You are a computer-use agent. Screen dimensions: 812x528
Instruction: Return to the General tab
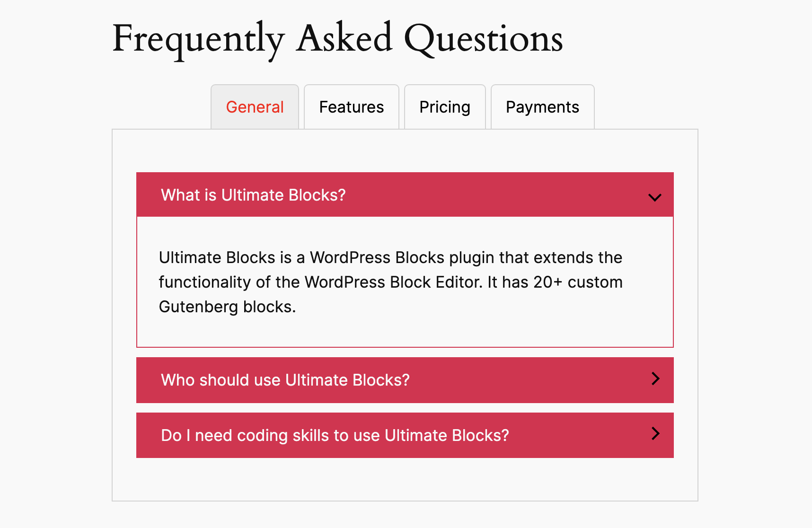click(x=255, y=107)
